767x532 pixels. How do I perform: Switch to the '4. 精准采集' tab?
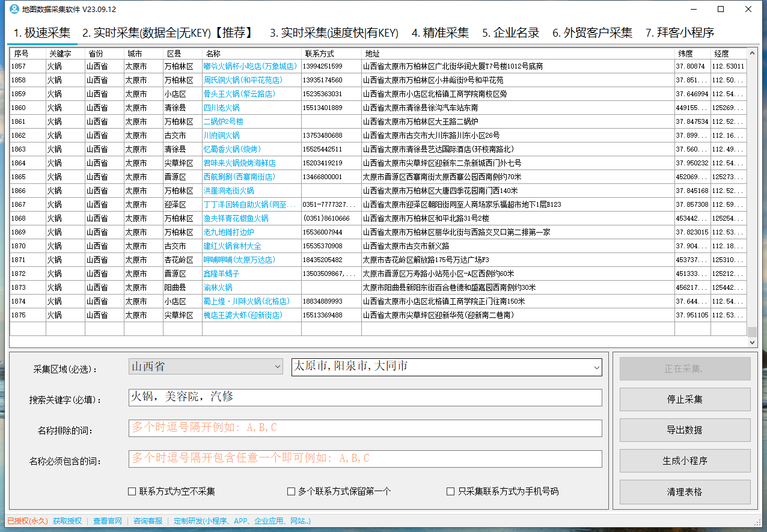tap(440, 33)
